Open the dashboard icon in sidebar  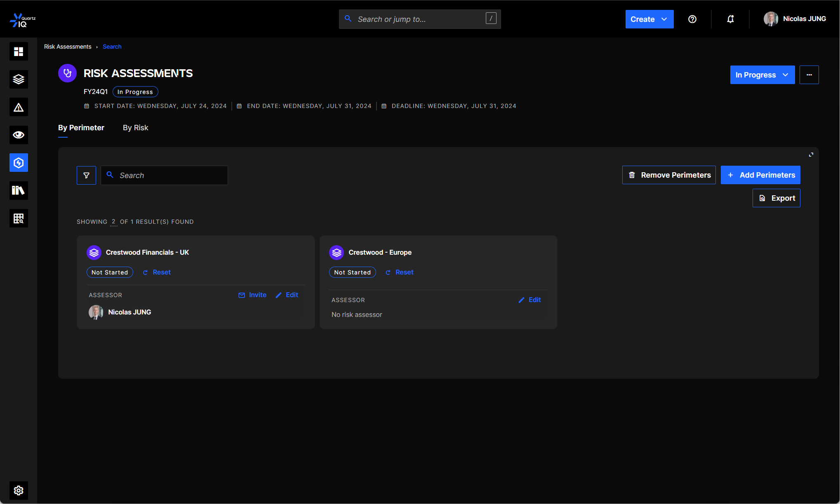(19, 52)
